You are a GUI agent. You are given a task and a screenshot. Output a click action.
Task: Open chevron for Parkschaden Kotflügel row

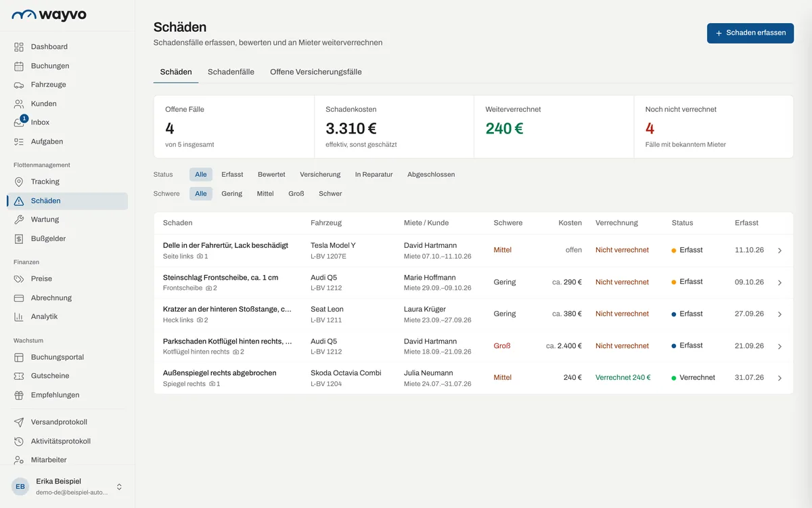coord(780,346)
